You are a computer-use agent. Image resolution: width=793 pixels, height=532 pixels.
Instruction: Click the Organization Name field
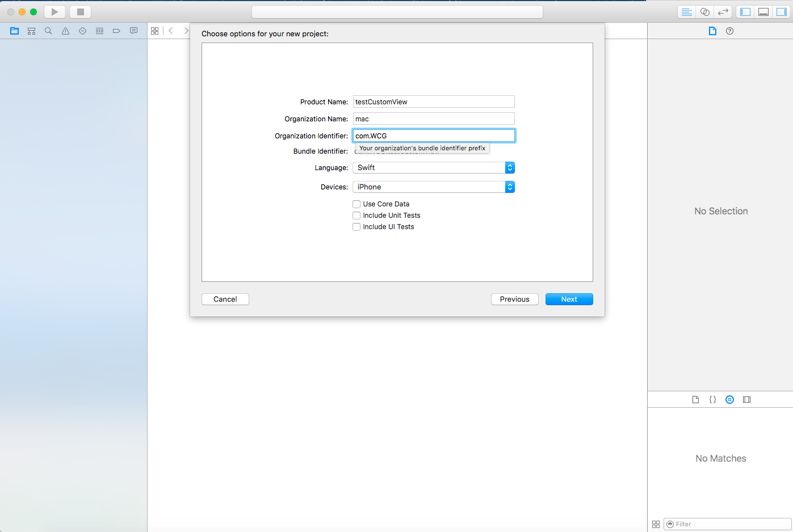point(434,119)
